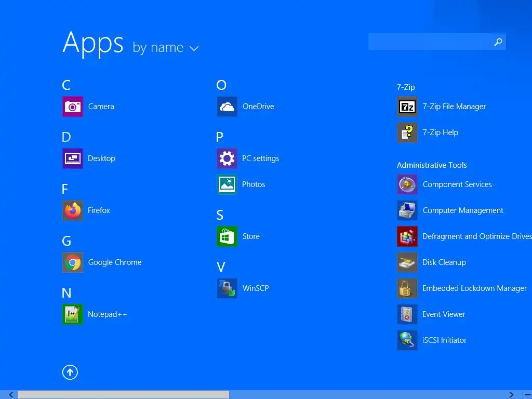Launch Google Chrome icon
The height and width of the screenshot is (399, 532).
tap(73, 262)
